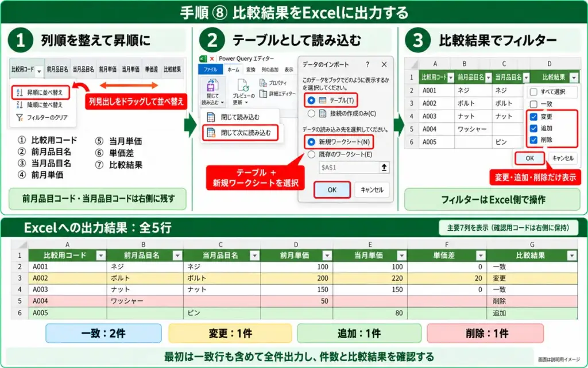Image resolution: width=588 pixels, height=368 pixels.
Task: Choose 閉じて読み込む menu entry
Action: pos(240,117)
